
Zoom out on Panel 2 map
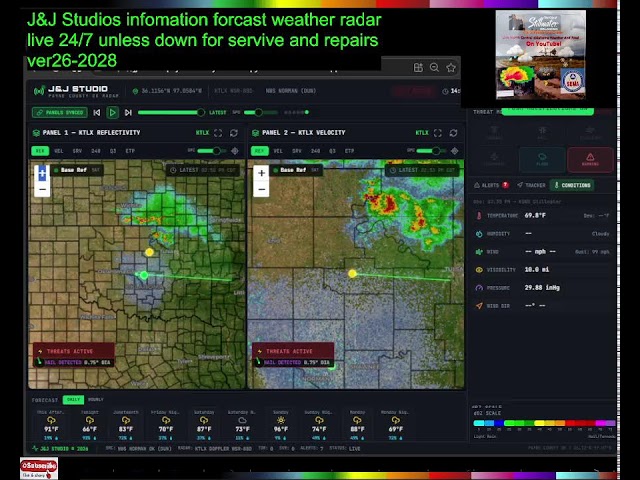coord(262,189)
